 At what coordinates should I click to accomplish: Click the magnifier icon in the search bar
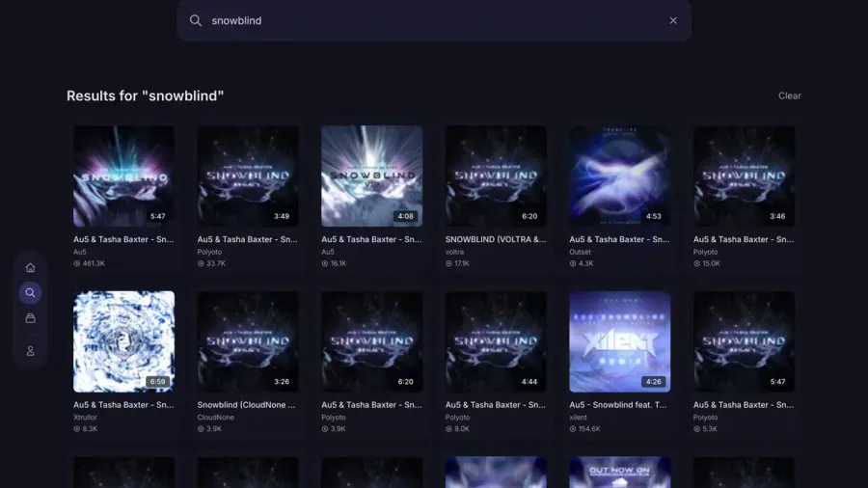[x=196, y=20]
